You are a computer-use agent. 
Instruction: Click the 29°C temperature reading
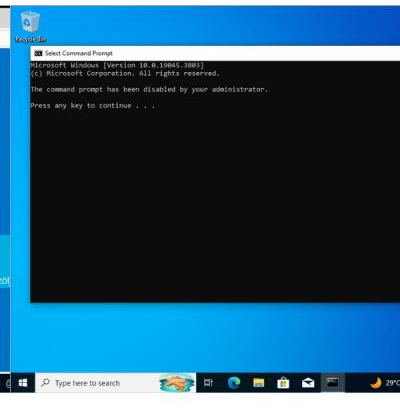point(393,383)
